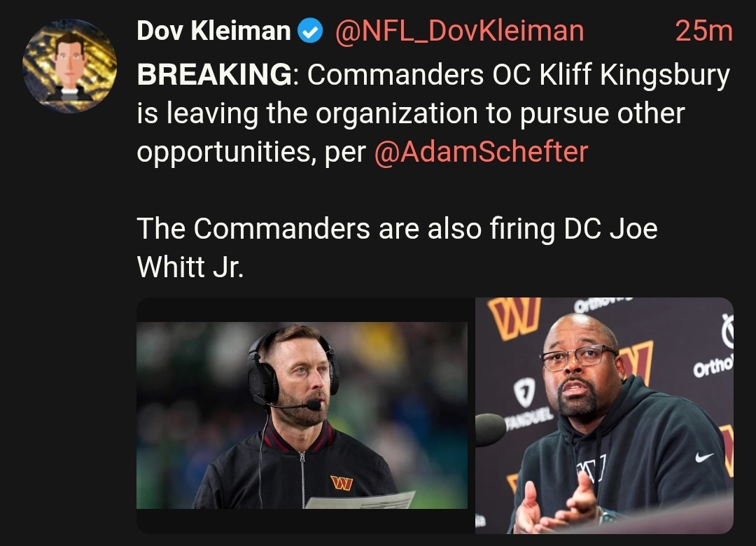This screenshot has height=546, width=756.
Task: Click the glasses on the man in hoodie
Action: 578,356
